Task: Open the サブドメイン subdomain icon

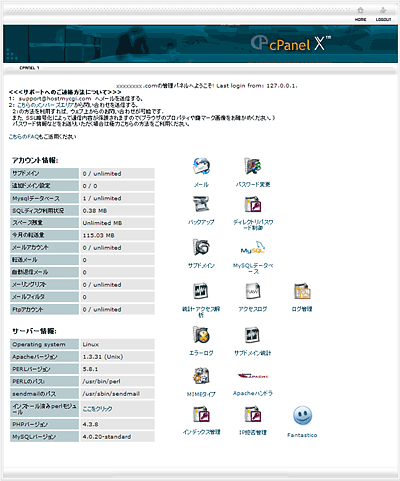Action: 201,247
